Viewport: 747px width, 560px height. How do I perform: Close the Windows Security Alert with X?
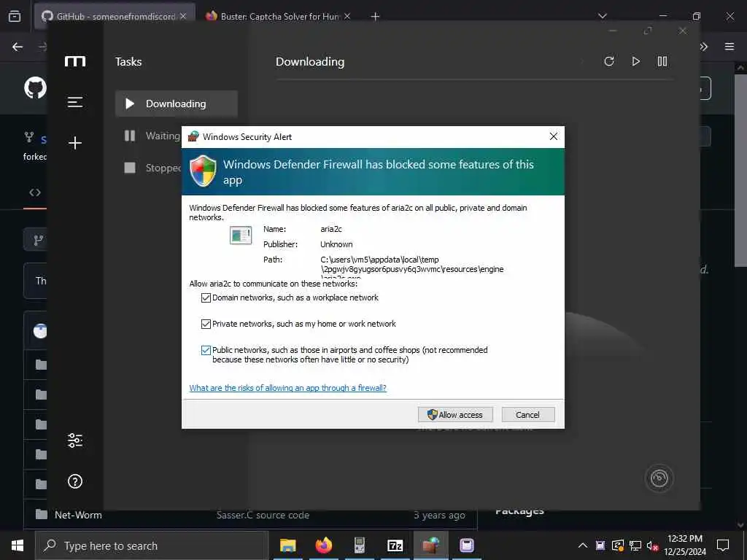(x=554, y=136)
